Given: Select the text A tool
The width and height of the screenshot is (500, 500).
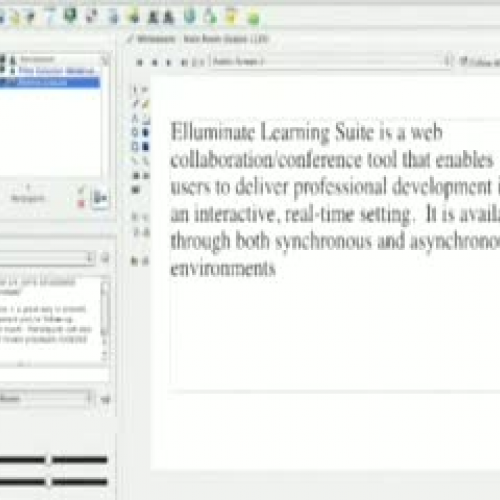Looking at the screenshot, I should click(x=135, y=118).
